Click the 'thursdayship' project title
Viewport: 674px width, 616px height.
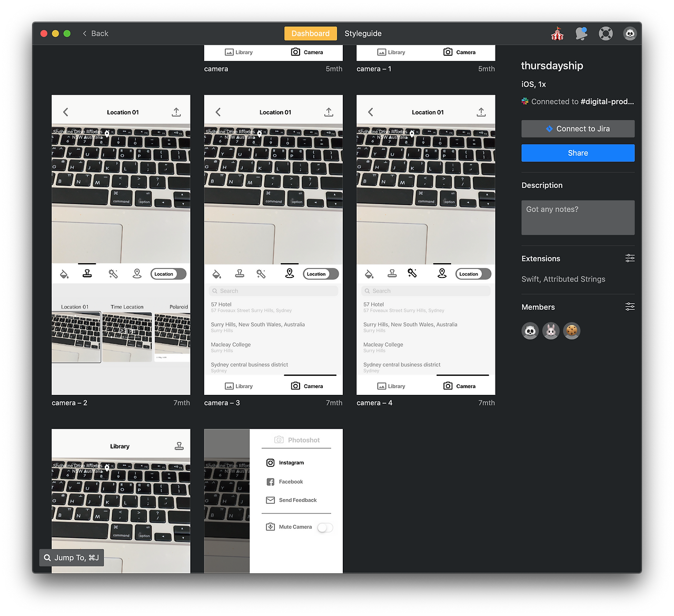tap(552, 66)
